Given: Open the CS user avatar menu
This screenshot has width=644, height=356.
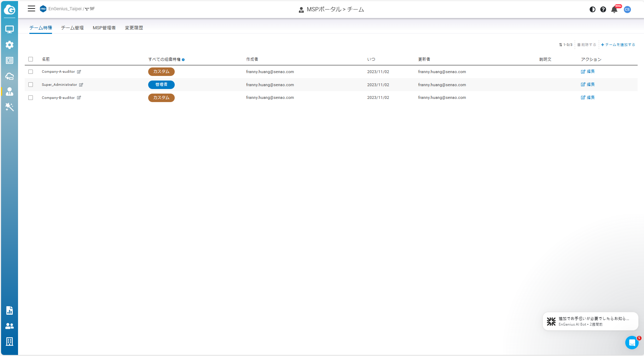Looking at the screenshot, I should [627, 10].
